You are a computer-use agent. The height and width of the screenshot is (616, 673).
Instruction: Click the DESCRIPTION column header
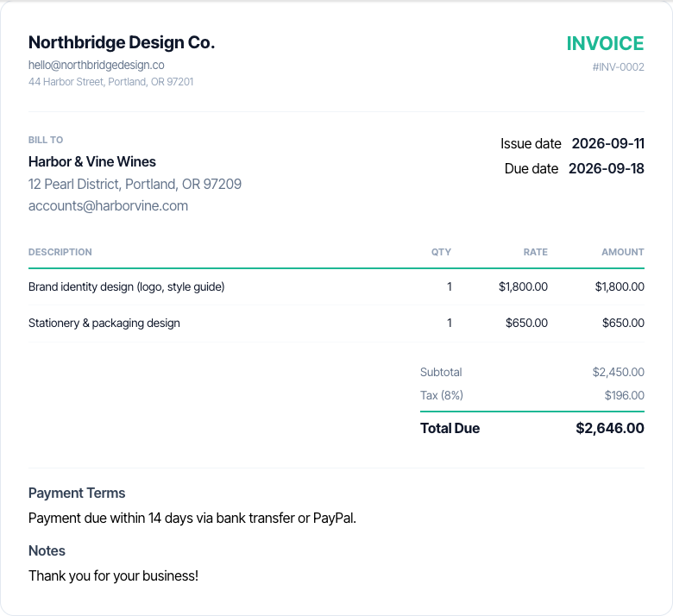60,252
